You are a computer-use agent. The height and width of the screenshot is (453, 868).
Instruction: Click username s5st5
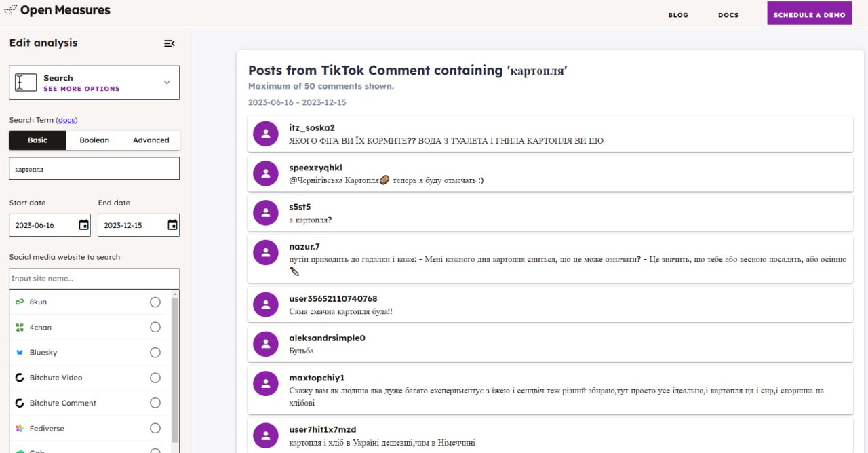point(300,207)
